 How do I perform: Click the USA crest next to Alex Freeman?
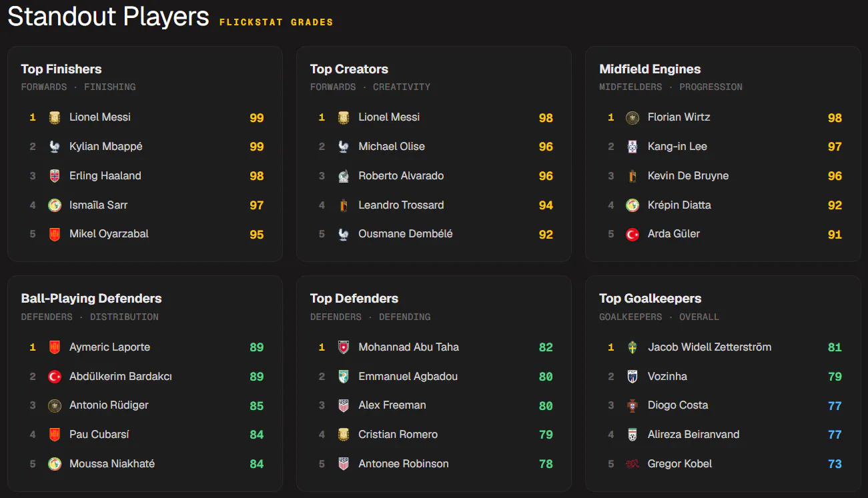tap(344, 405)
